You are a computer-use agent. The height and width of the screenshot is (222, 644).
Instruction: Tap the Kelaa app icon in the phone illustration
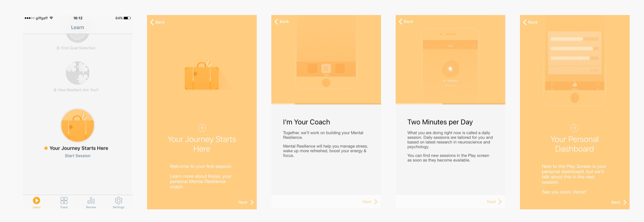pyautogui.click(x=326, y=68)
